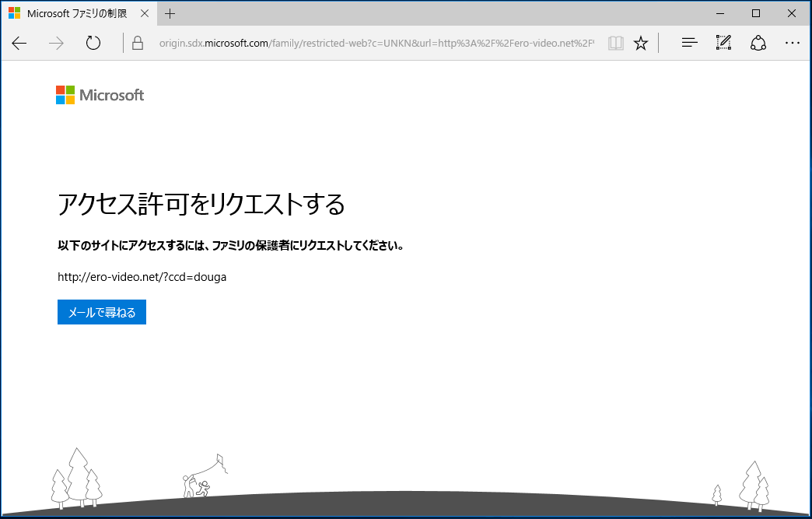This screenshot has width=812, height=519.
Task: Click the Microsoft logo
Action: coord(100,94)
